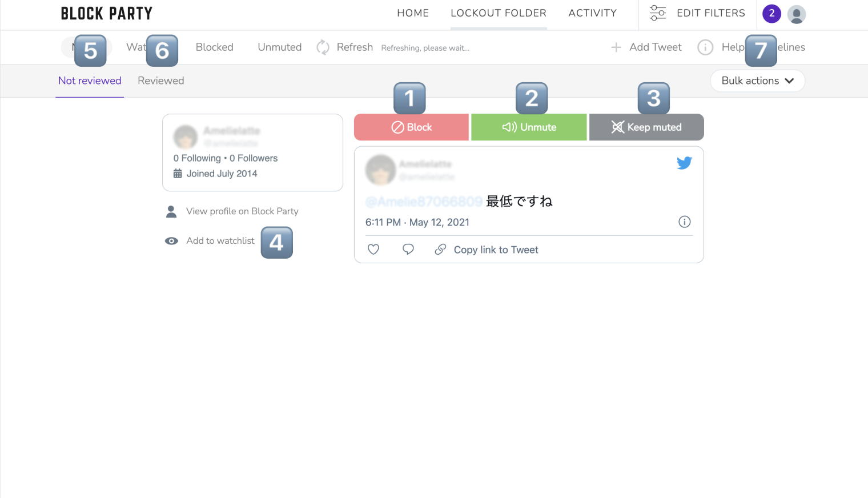The width and height of the screenshot is (868, 498).
Task: Click Copy link to Tweet
Action: pos(496,250)
